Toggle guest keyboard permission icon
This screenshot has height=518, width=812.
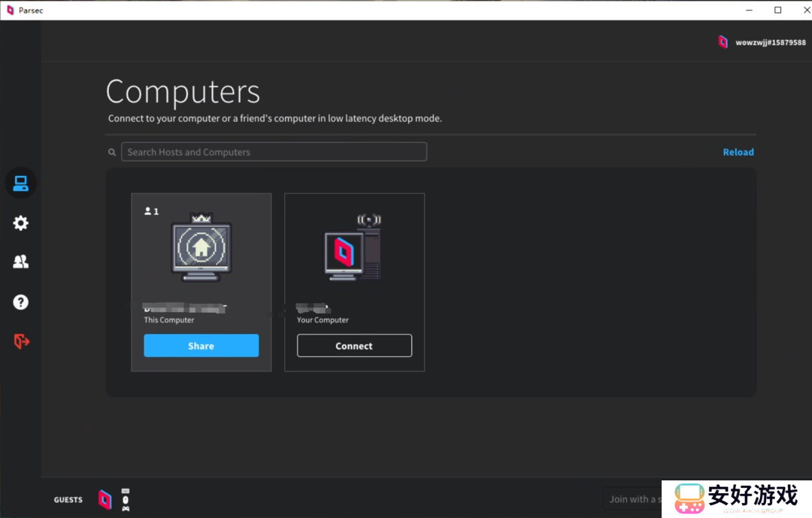click(126, 491)
